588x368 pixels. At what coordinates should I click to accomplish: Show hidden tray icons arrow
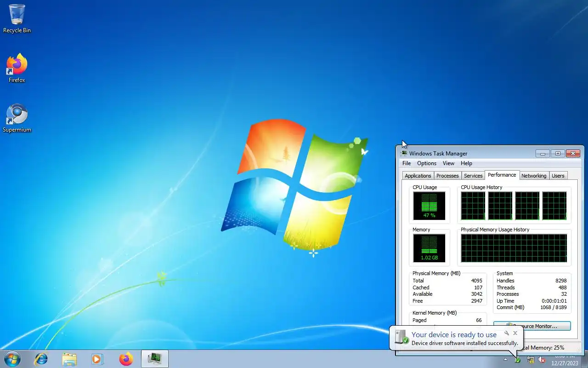[x=506, y=360]
